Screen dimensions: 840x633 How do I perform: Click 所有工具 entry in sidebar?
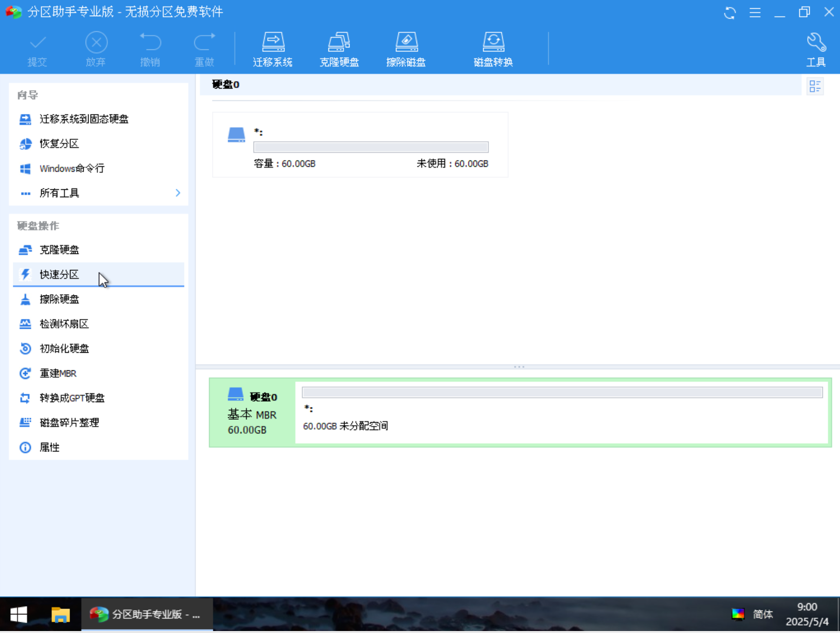98,193
